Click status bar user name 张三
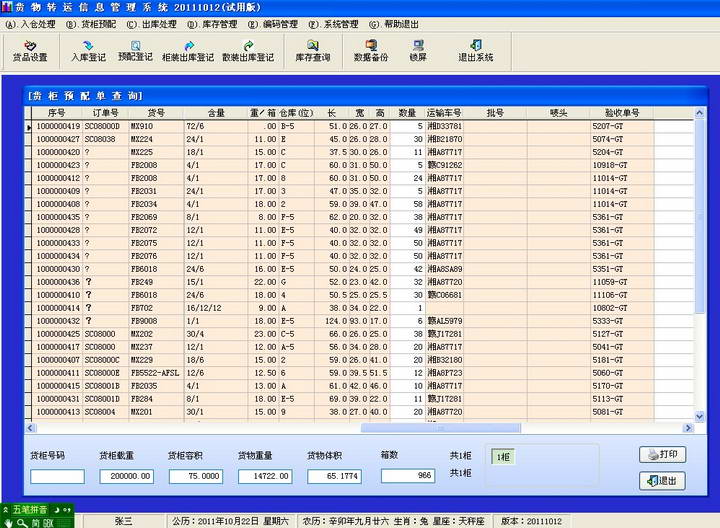 tap(123, 521)
